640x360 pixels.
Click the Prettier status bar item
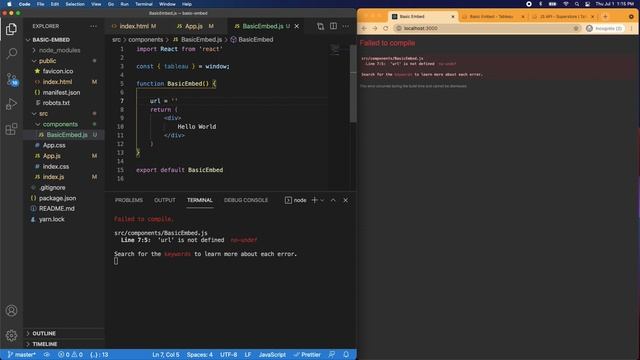pos(307,355)
